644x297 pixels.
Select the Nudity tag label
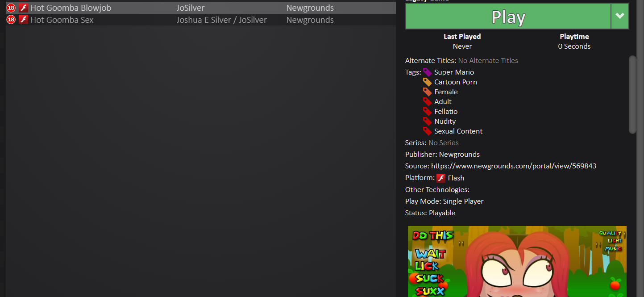pos(445,121)
